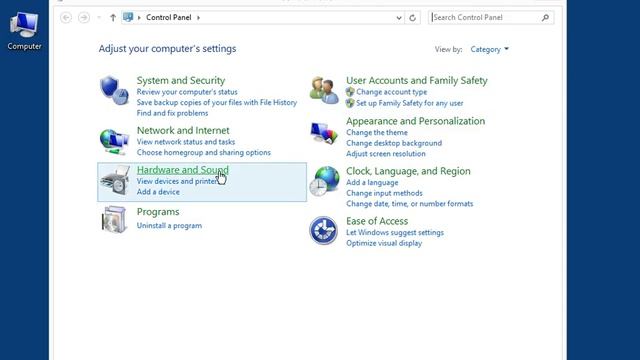Open Ease of Access
640x360 pixels.
point(377,221)
